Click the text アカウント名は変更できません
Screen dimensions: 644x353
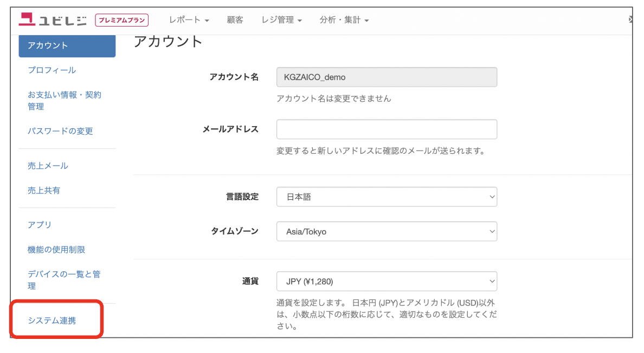pos(333,99)
